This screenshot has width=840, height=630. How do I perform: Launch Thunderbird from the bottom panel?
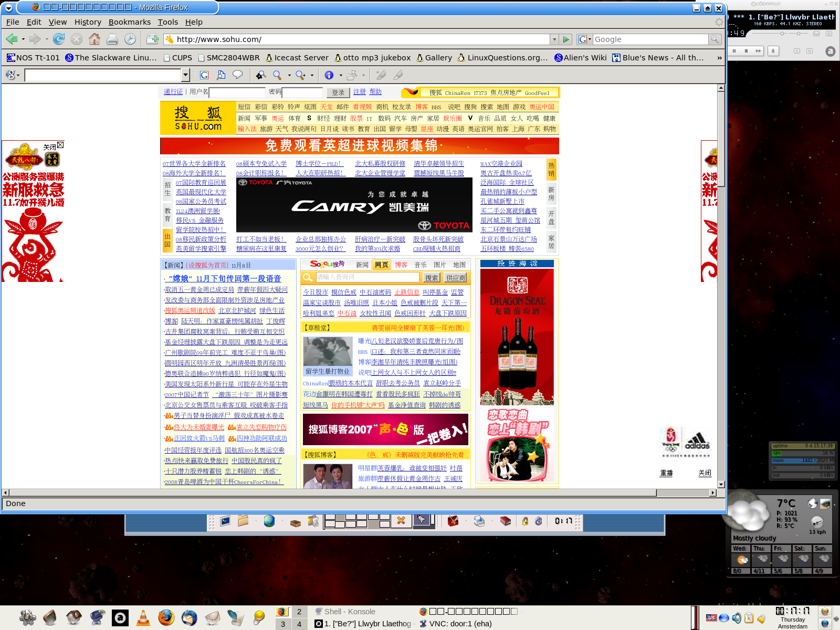190,617
